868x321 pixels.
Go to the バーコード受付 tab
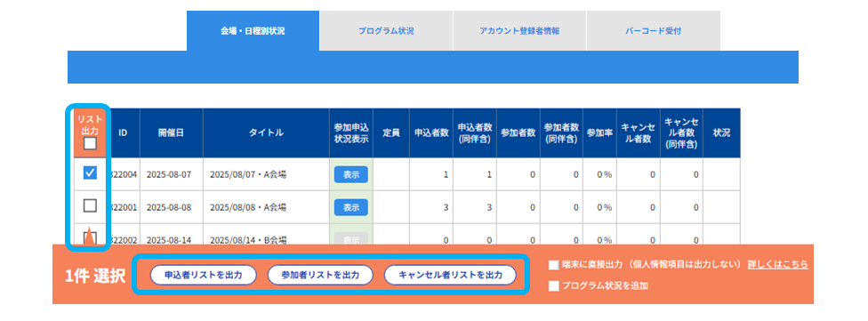click(653, 31)
